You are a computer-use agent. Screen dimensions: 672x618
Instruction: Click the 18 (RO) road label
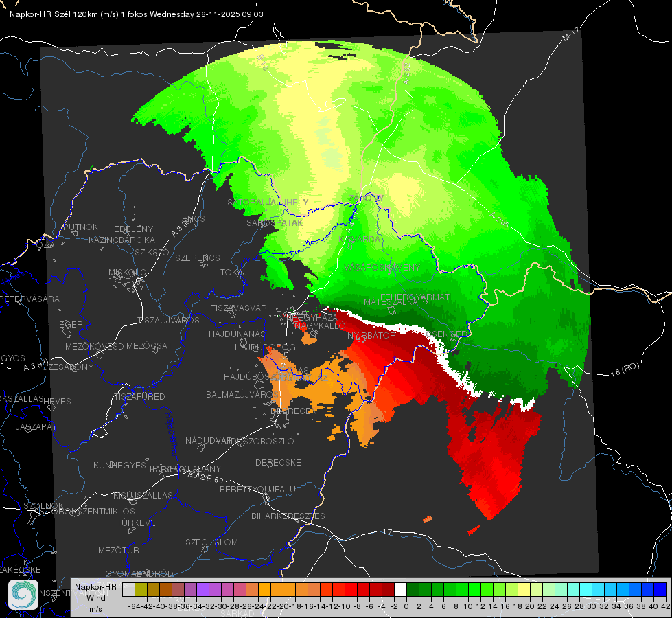625,369
